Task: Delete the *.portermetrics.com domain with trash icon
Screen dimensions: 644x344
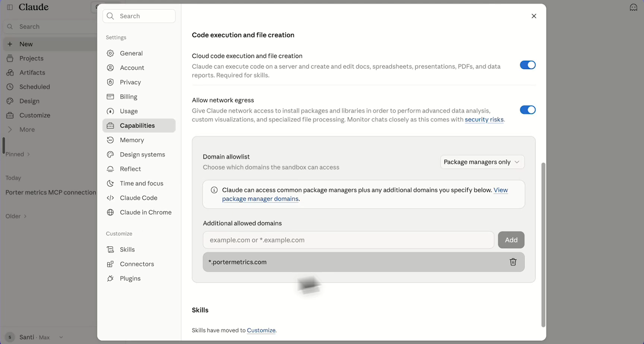Action: pyautogui.click(x=513, y=262)
